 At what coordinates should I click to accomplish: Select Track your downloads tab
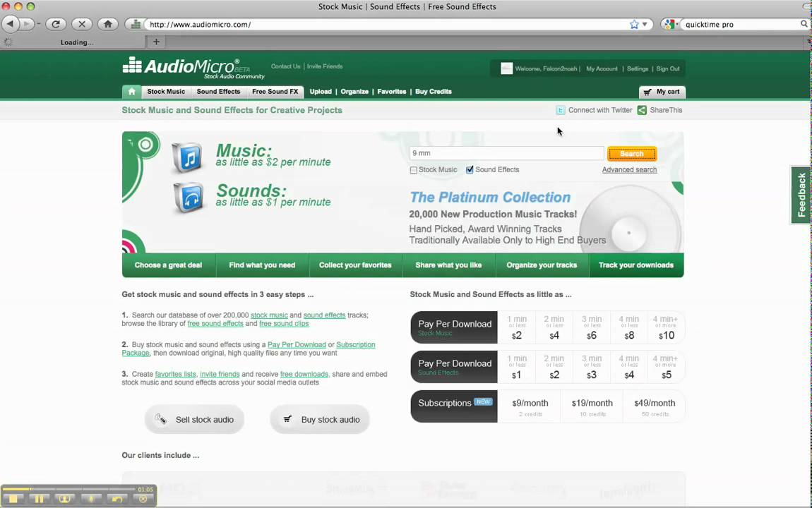pos(636,265)
